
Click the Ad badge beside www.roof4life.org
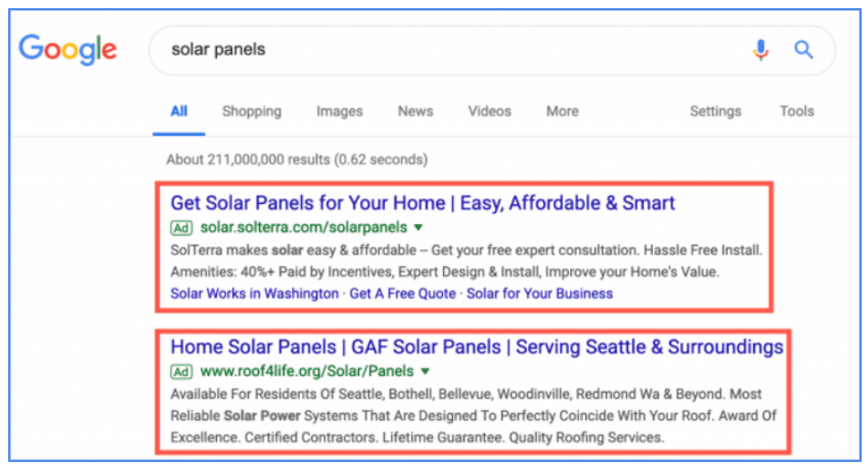click(181, 371)
